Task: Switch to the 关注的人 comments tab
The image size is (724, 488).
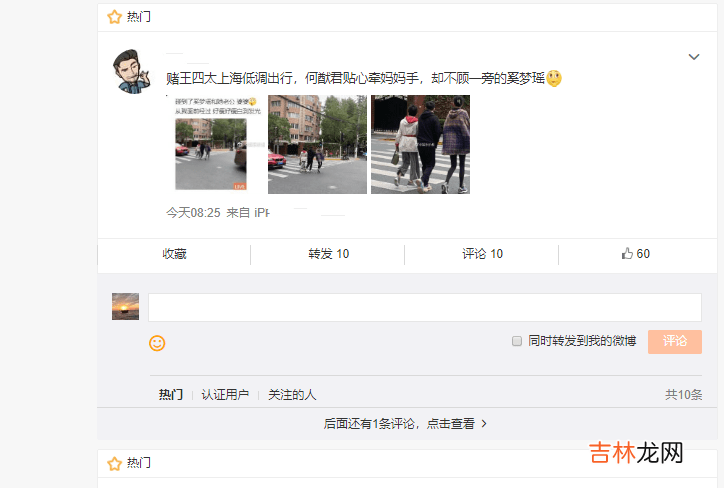Action: click(292, 395)
